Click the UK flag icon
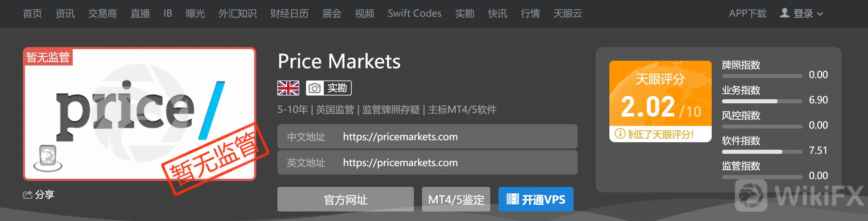The height and width of the screenshot is (221, 868). point(288,88)
